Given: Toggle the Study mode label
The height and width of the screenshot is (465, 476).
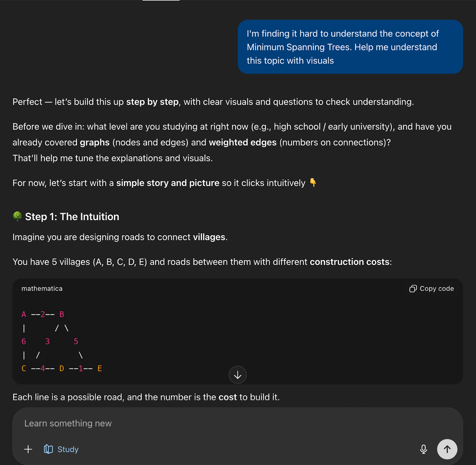Looking at the screenshot, I should pyautogui.click(x=68, y=449).
